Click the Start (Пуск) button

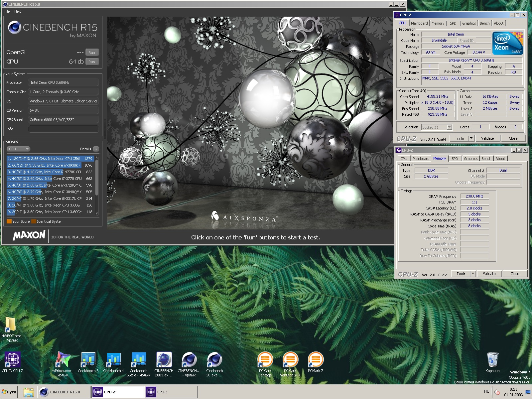(x=9, y=392)
